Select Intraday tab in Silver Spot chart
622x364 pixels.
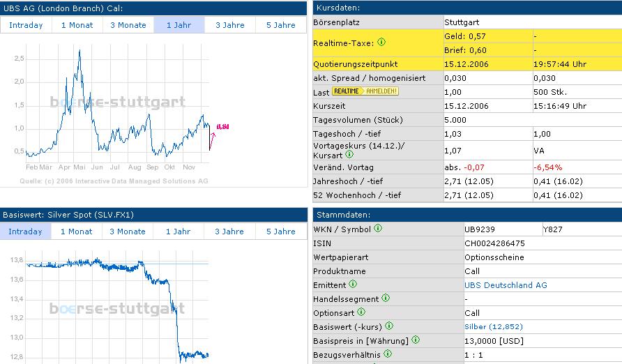(x=25, y=232)
